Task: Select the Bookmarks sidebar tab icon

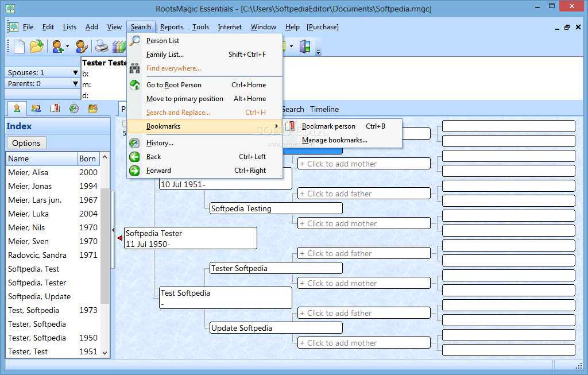Action: (x=55, y=109)
